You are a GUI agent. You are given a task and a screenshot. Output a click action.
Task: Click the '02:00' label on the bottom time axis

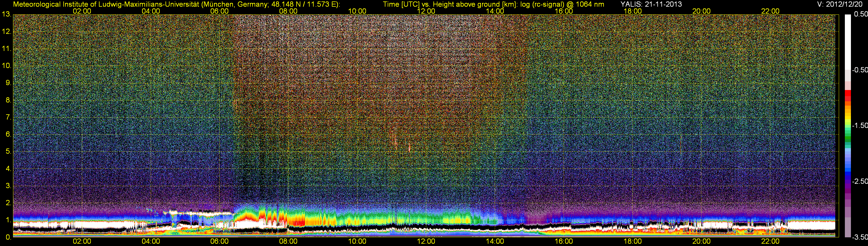82,242
